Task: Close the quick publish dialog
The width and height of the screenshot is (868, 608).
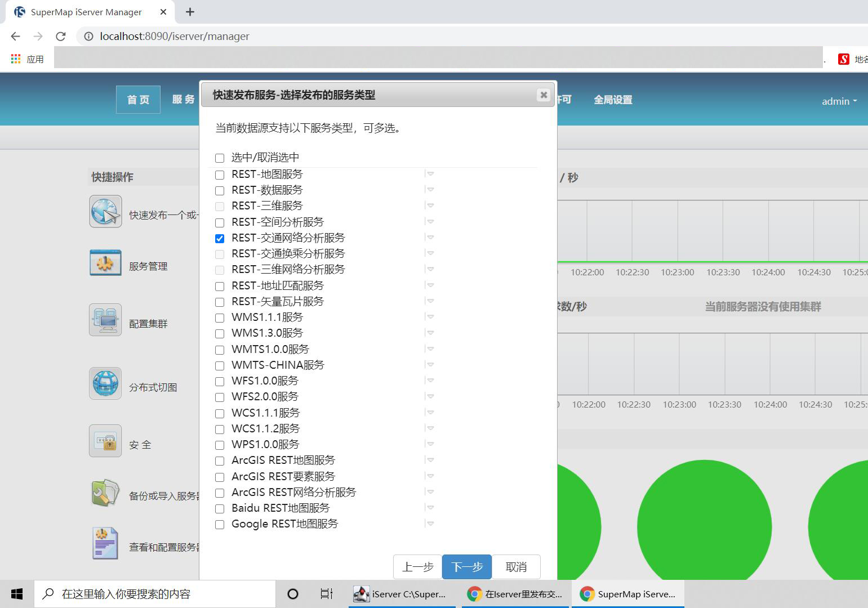Action: click(544, 95)
